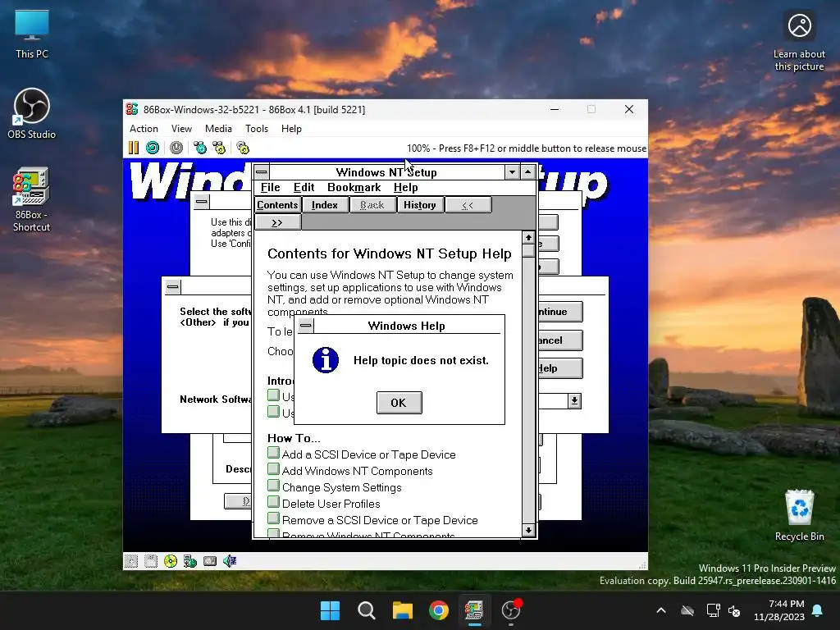Click the History button in help toolbar
Viewport: 840px width, 630px height.
pos(420,204)
